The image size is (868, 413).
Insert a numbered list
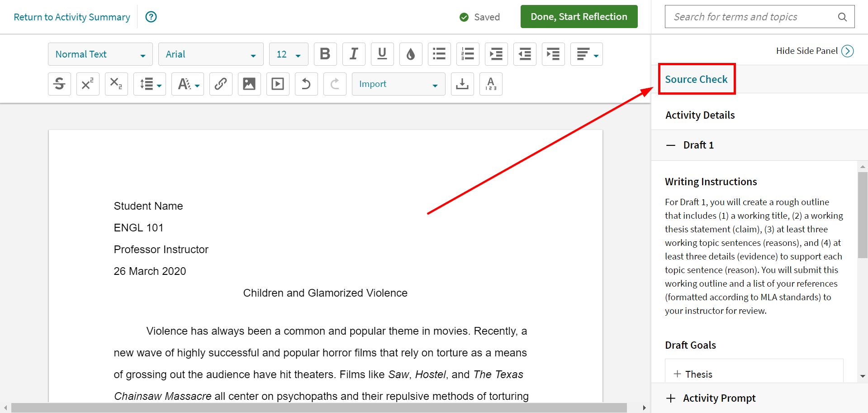point(468,54)
